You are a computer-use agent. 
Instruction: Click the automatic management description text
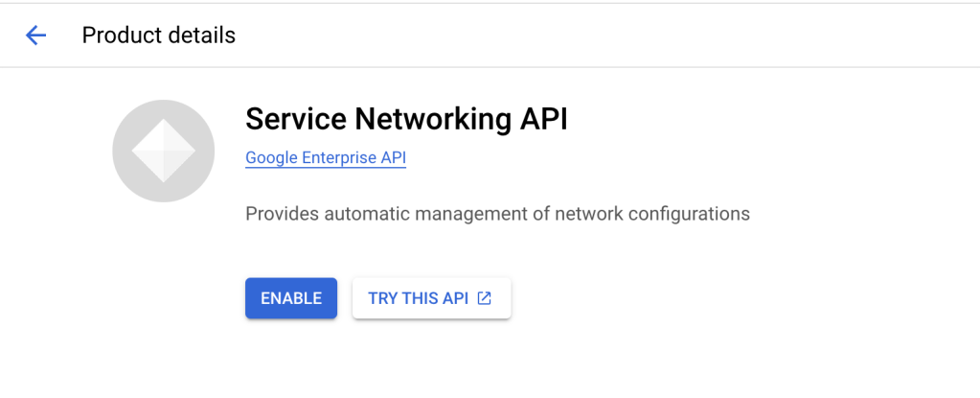coord(497,214)
